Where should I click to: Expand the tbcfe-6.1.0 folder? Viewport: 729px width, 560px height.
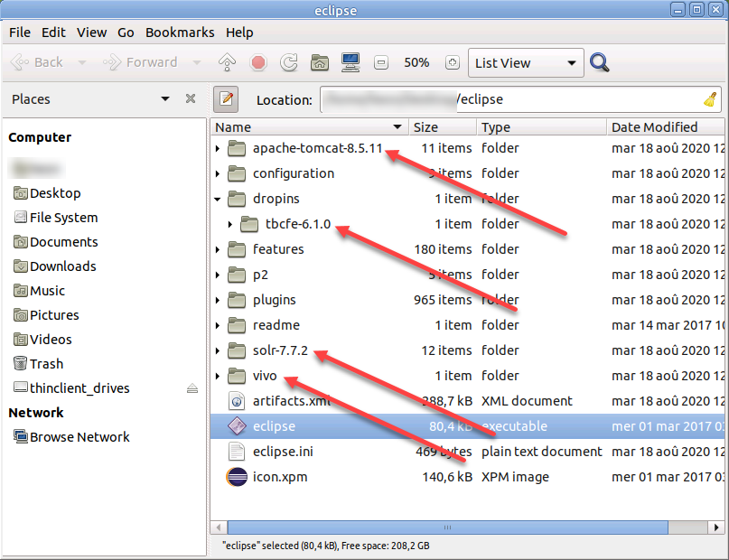tap(230, 224)
